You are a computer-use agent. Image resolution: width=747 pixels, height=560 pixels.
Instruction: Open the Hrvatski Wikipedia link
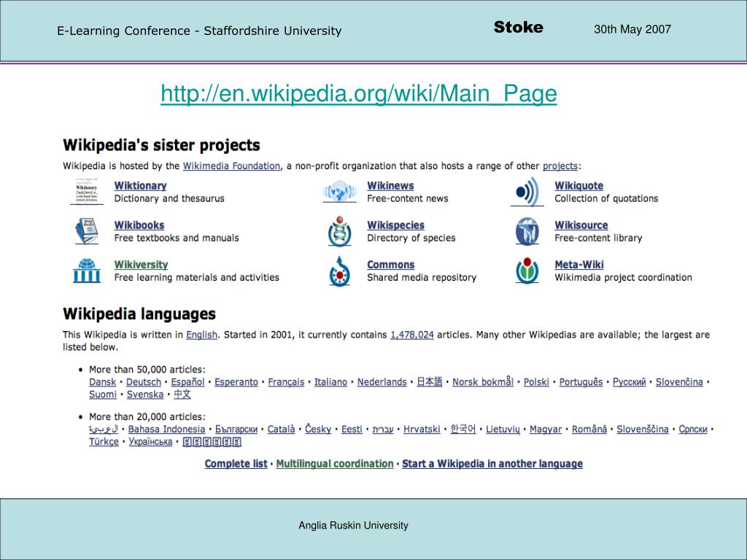[422, 429]
